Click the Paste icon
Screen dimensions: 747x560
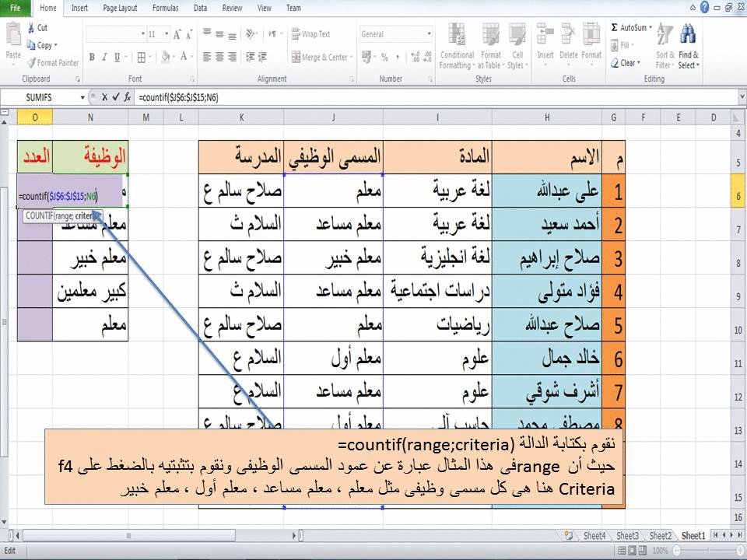(13, 36)
